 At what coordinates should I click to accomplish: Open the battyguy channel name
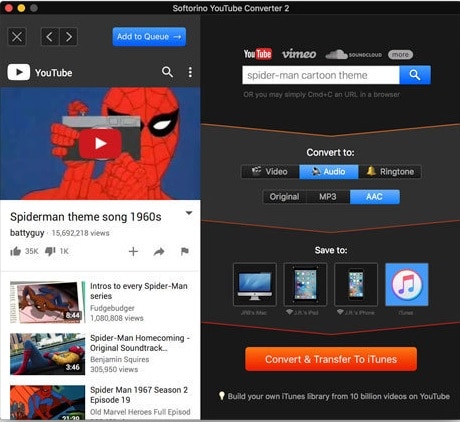pyautogui.click(x=27, y=233)
